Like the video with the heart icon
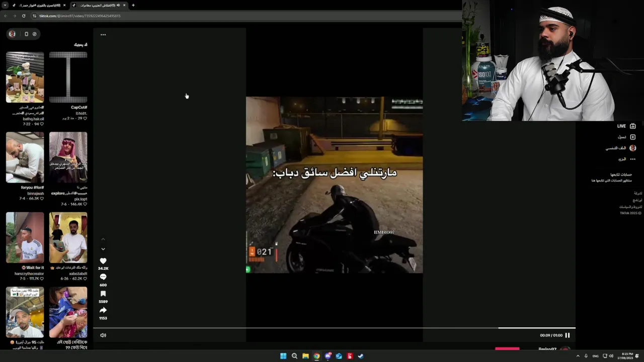This screenshot has height=362, width=644. click(x=103, y=261)
